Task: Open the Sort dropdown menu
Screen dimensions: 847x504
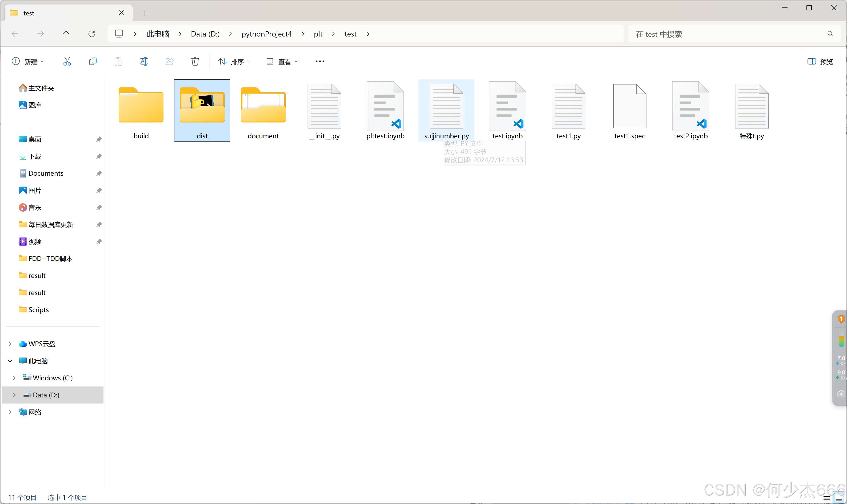Action: pos(234,62)
